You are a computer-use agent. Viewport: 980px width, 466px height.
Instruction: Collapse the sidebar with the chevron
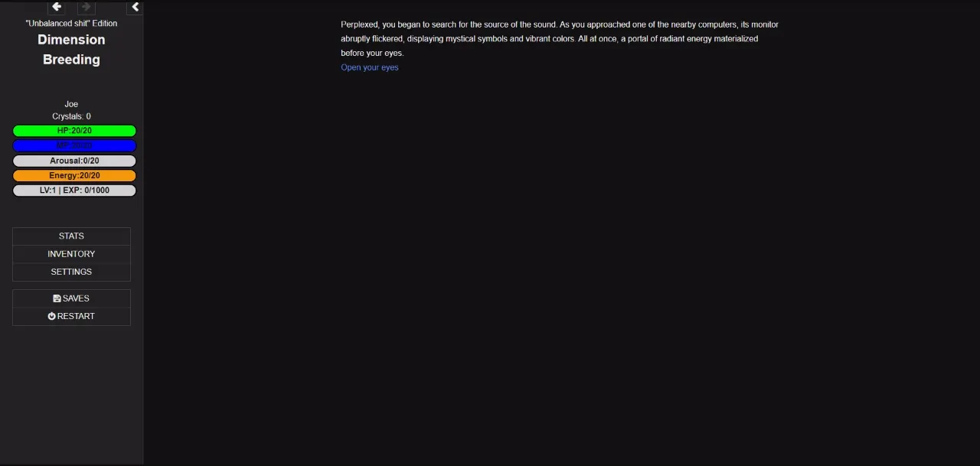tap(135, 7)
